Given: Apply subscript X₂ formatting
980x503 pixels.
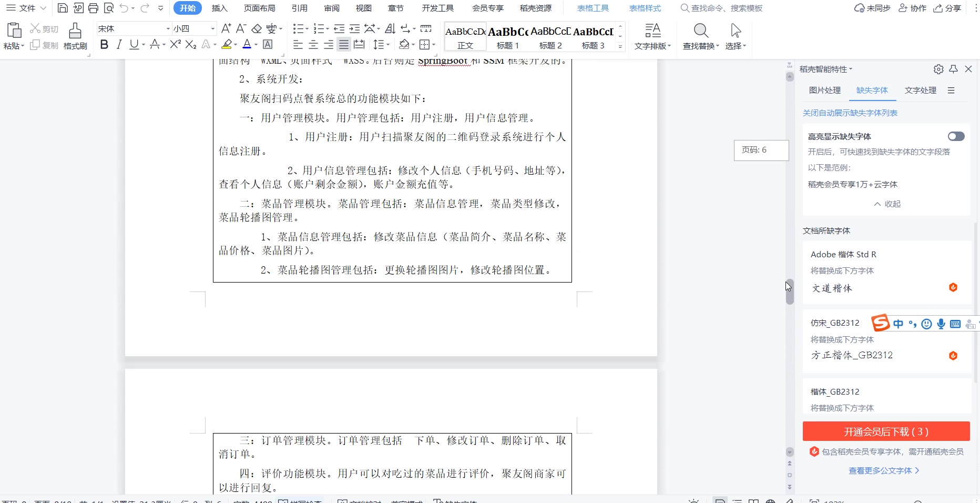Looking at the screenshot, I should tap(191, 45).
